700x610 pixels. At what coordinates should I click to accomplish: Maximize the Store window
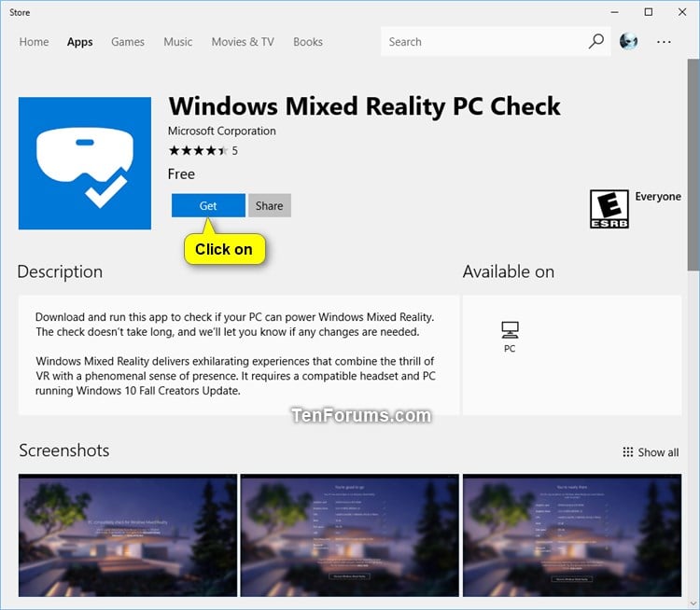click(x=649, y=12)
